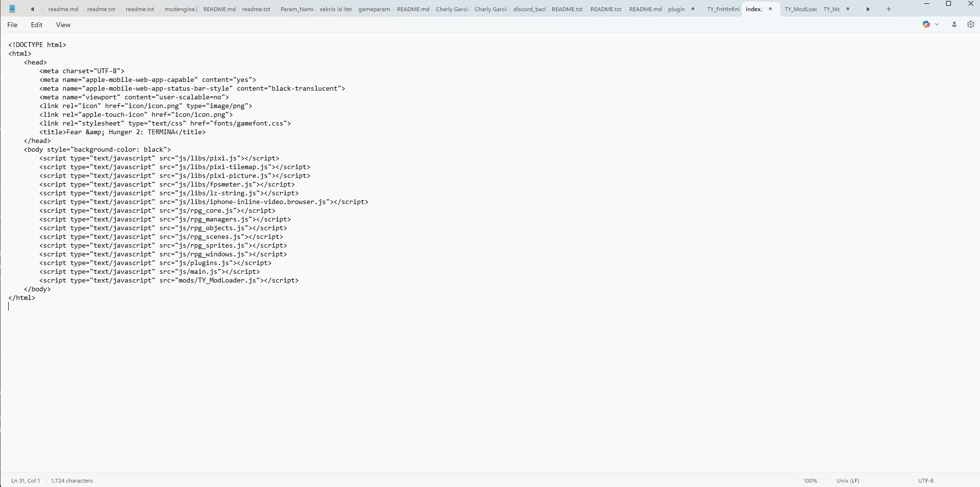Image resolution: width=980 pixels, height=487 pixels.
Task: Click the js/libs/lz-string.js script line
Action: pos(169,193)
